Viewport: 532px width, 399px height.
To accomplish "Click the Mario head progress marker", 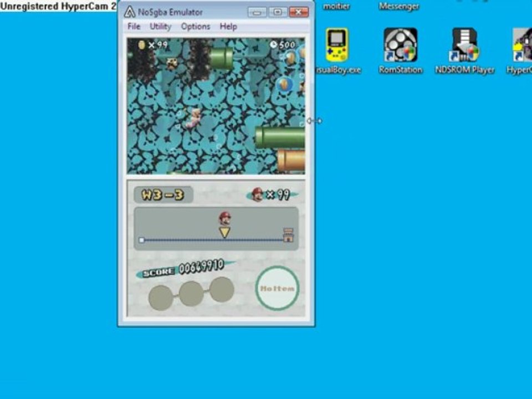I will (224, 218).
